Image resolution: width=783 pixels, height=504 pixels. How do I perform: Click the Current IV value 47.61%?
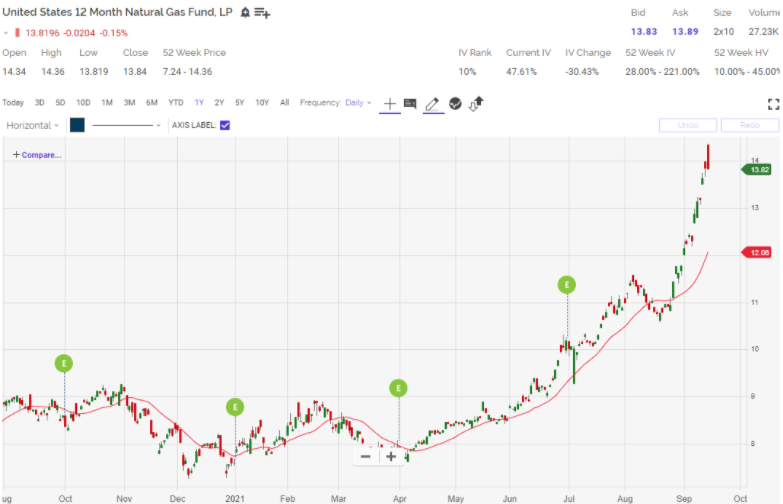click(521, 71)
